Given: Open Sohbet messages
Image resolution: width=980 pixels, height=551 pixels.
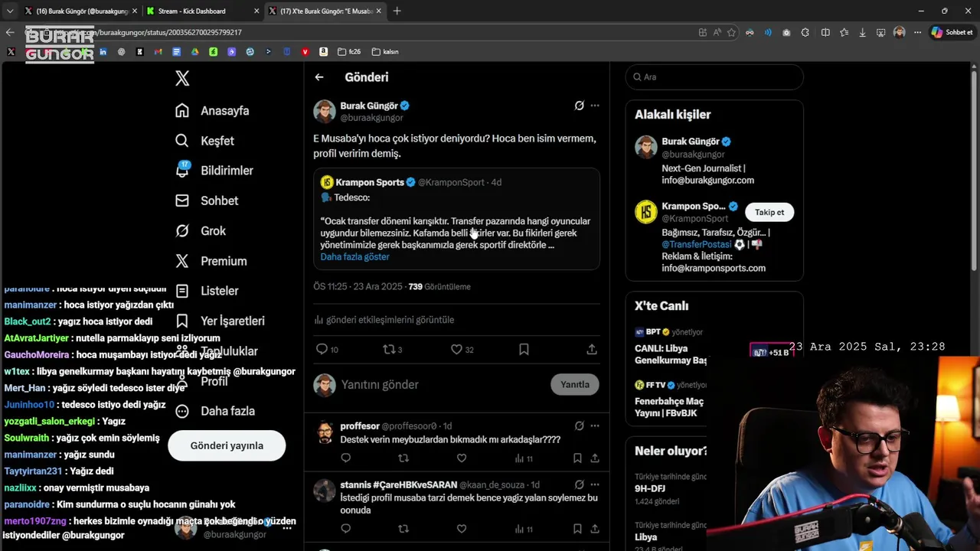Looking at the screenshot, I should coord(207,201).
